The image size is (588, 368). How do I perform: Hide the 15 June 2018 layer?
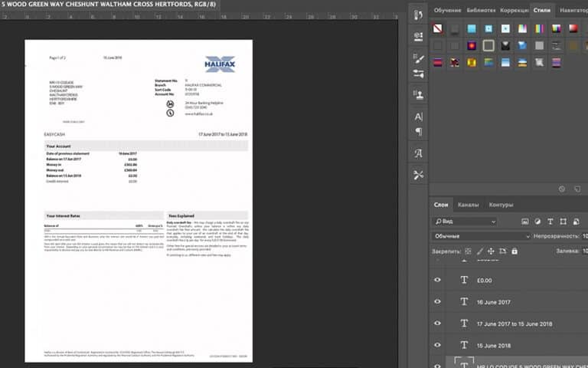438,345
